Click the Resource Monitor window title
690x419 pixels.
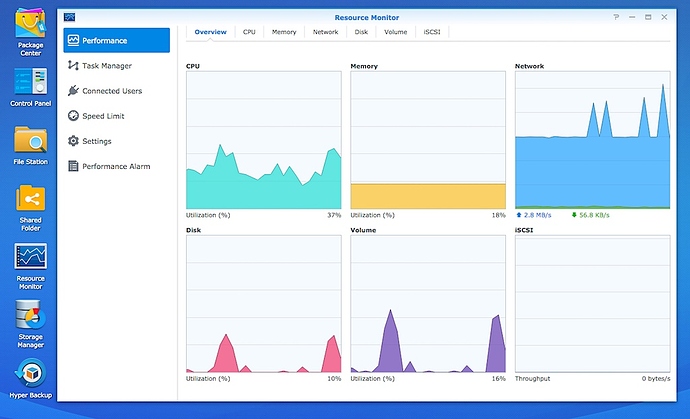[x=367, y=18]
